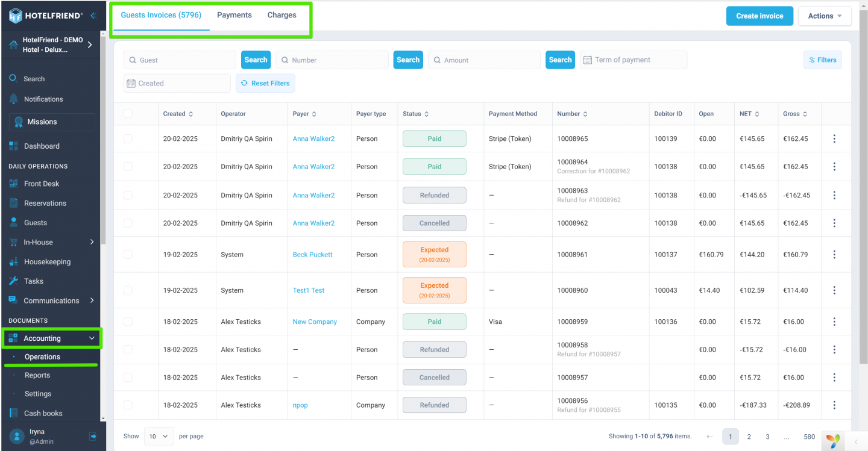Open Cash books in sidebar
The width and height of the screenshot is (868, 451).
click(36, 414)
